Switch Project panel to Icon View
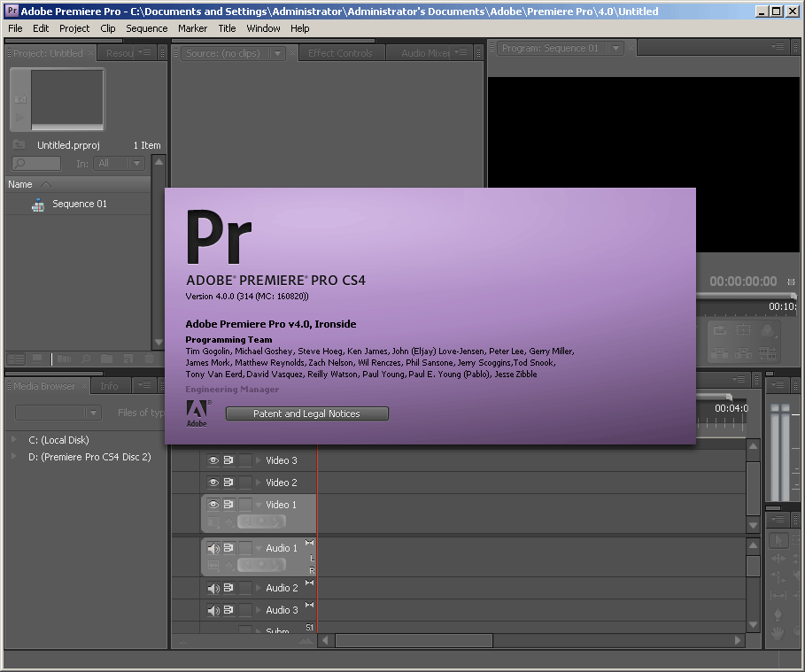The image size is (805, 672). 37,359
